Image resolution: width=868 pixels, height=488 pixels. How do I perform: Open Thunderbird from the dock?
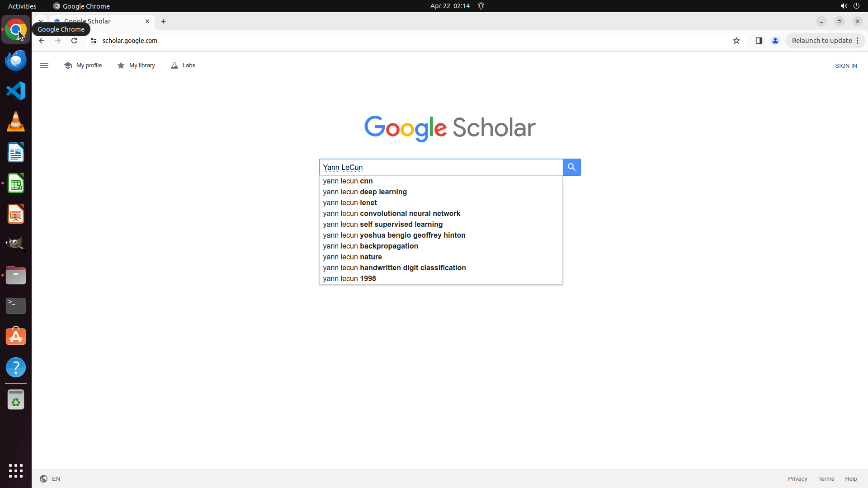(x=16, y=61)
